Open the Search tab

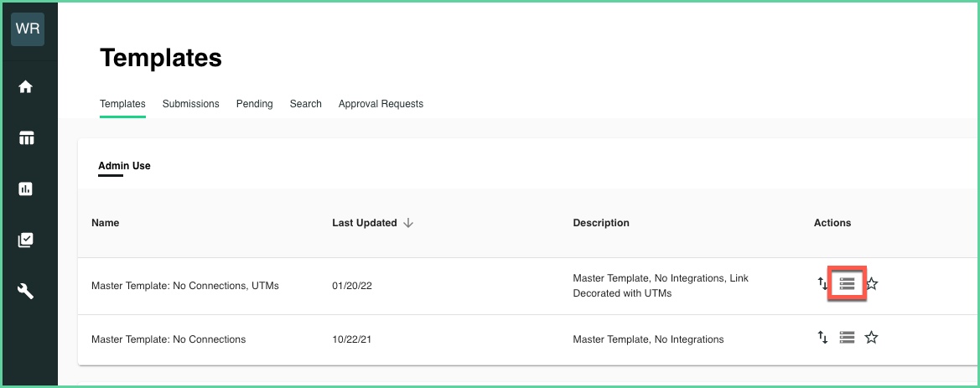[x=306, y=105]
